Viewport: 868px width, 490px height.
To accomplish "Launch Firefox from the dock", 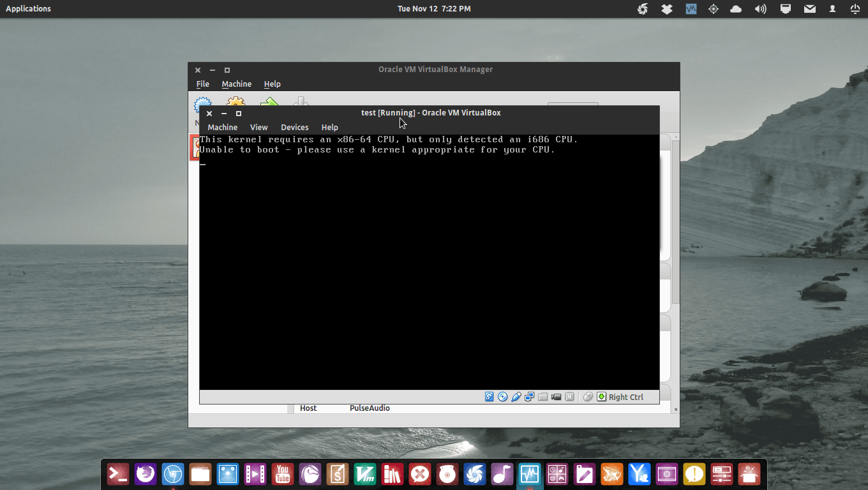I will [x=146, y=474].
